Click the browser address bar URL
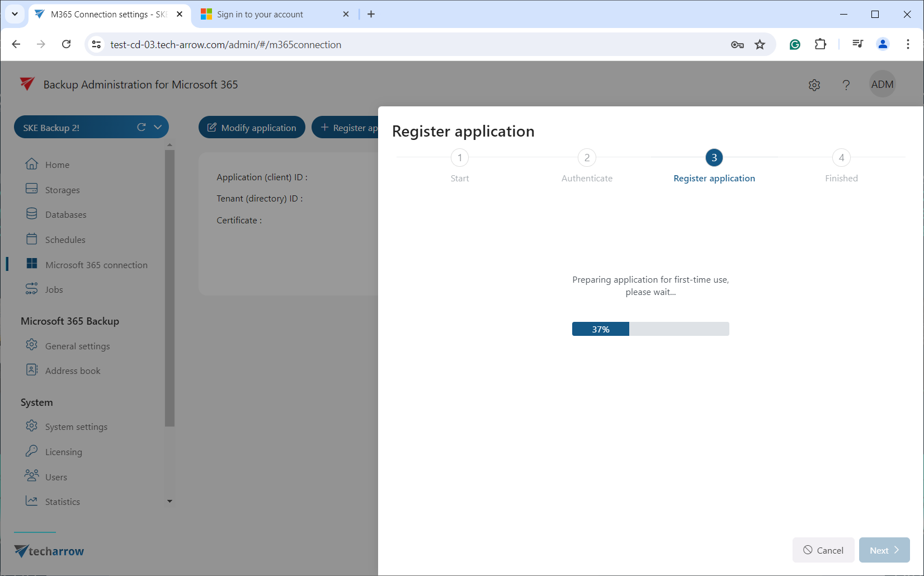The height and width of the screenshot is (576, 924). pos(226,45)
